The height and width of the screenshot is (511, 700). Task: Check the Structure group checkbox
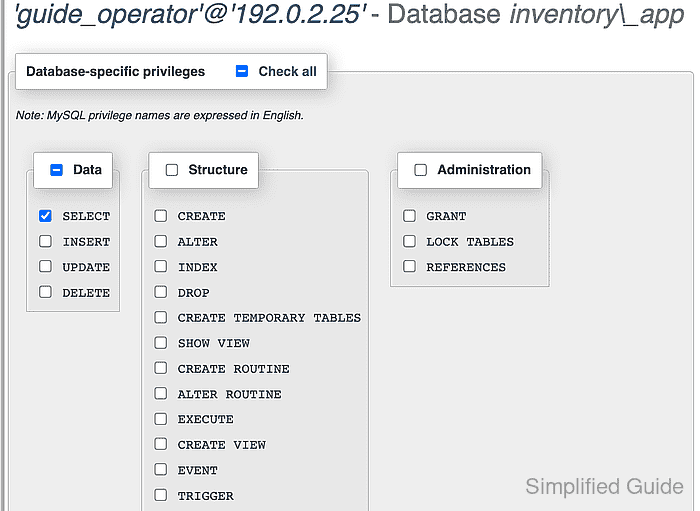click(x=172, y=170)
